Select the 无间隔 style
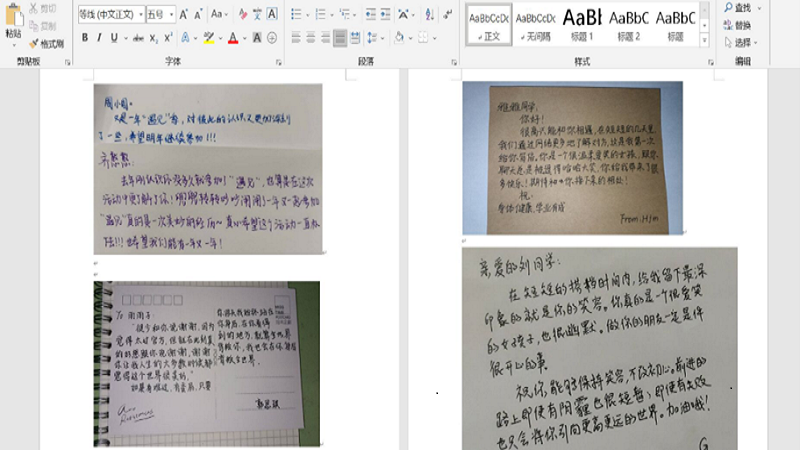This screenshot has height=450, width=800. pyautogui.click(x=535, y=24)
